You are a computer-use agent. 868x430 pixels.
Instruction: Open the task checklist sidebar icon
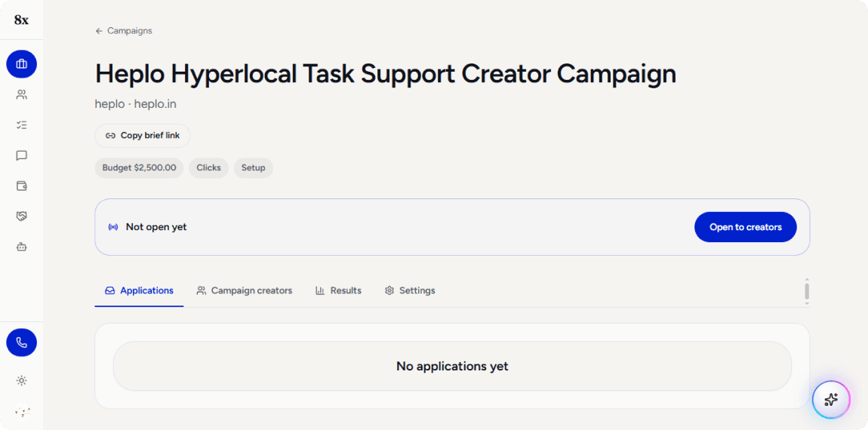click(22, 125)
